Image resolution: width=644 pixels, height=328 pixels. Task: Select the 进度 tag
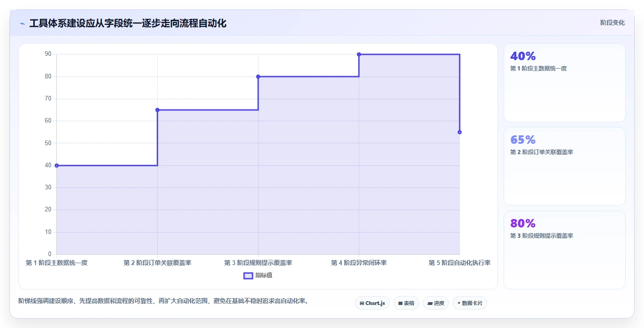(436, 303)
